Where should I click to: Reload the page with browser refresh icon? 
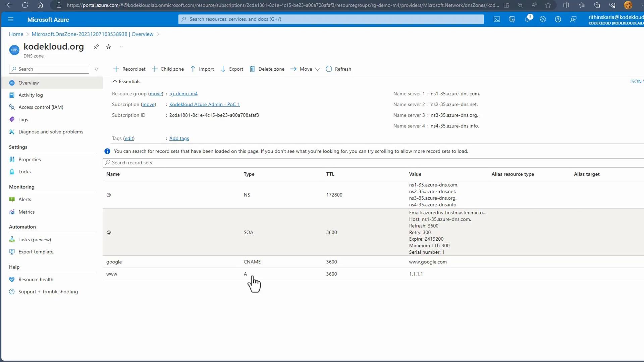pos(25,5)
